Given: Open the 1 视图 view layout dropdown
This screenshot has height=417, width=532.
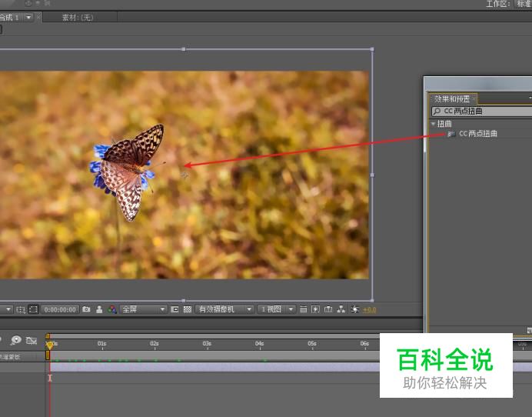Looking at the screenshot, I should pos(276,309).
